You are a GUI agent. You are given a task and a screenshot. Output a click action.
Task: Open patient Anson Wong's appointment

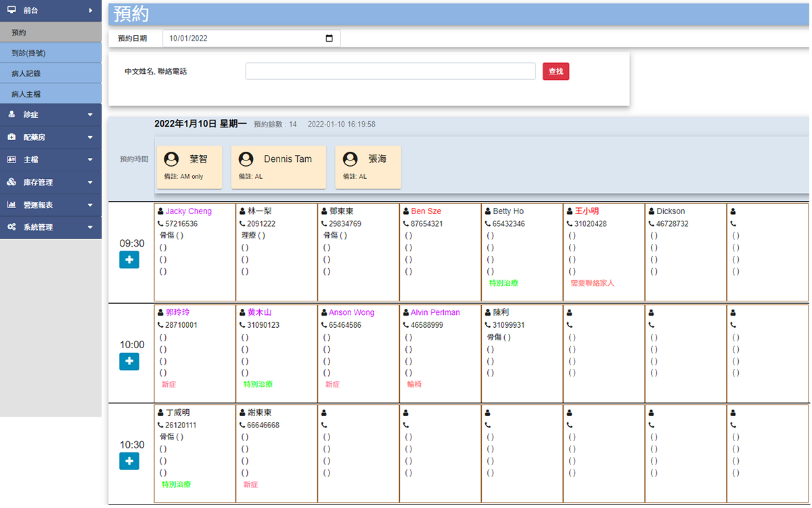tap(351, 313)
